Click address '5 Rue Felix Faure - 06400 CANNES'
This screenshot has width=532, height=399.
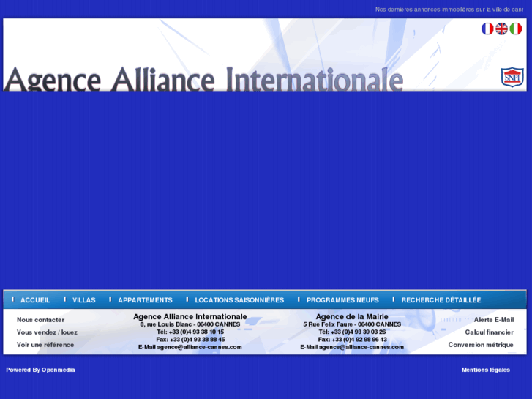click(352, 324)
